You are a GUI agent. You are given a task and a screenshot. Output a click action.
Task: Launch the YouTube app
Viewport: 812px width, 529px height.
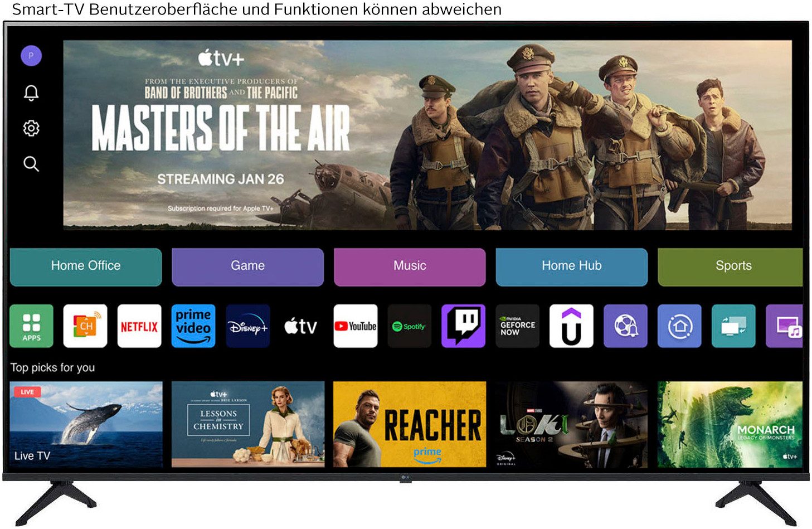click(355, 326)
